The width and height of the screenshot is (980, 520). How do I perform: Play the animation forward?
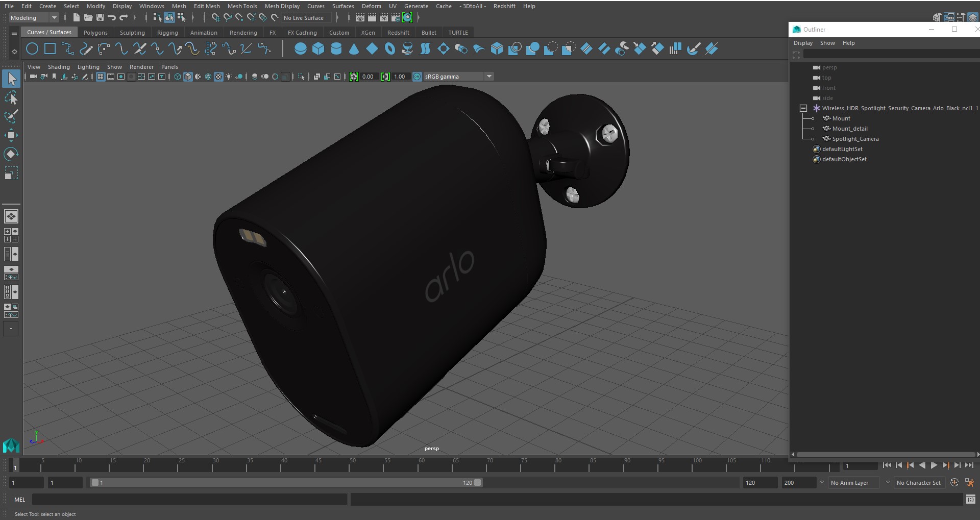[x=934, y=465]
